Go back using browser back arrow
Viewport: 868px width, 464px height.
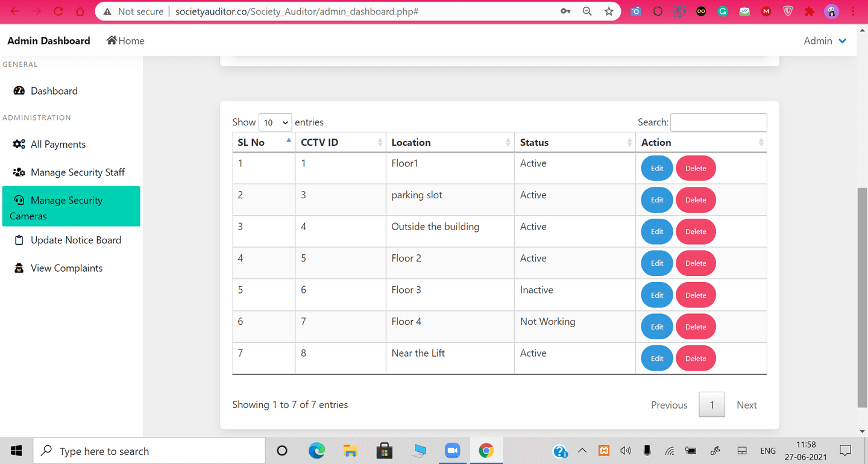click(15, 11)
